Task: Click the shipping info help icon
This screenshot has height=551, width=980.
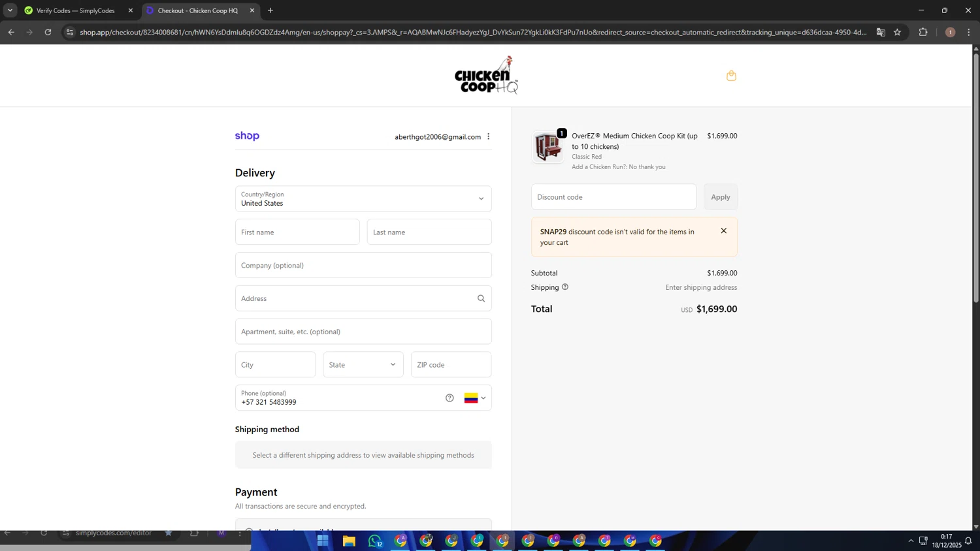Action: (x=565, y=287)
